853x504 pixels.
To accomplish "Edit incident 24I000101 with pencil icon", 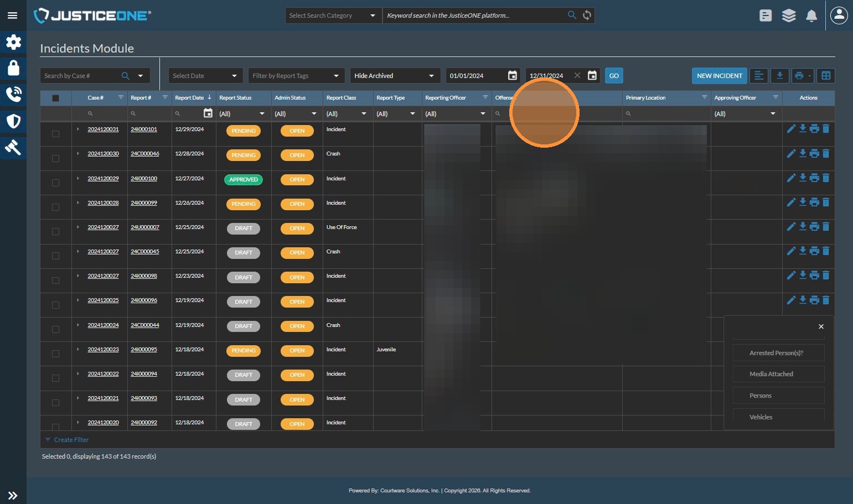I will tap(791, 129).
